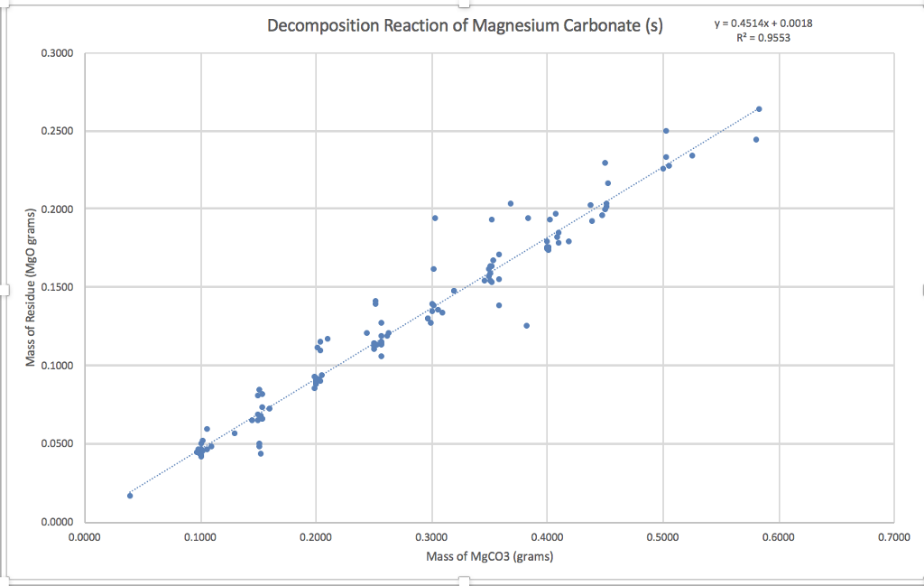Click the right-middle chart selection handle
The width and height of the screenshot is (924, 586).
point(920,288)
